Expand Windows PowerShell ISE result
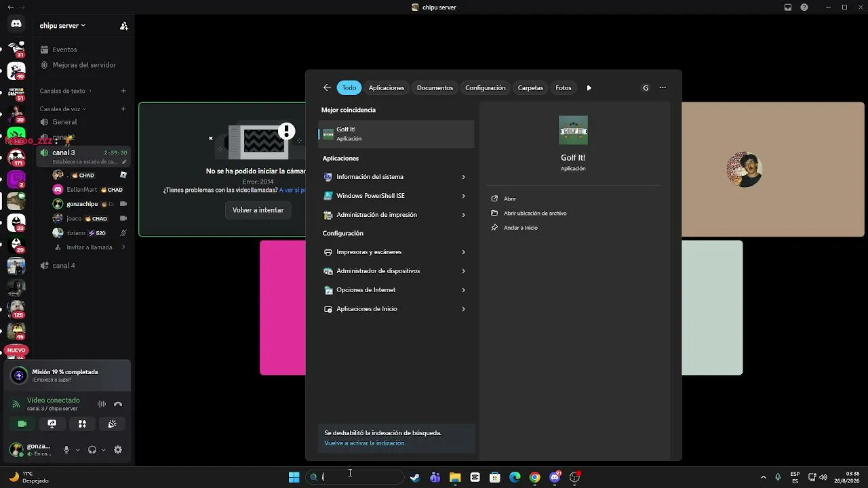The image size is (868, 488). click(x=464, y=196)
